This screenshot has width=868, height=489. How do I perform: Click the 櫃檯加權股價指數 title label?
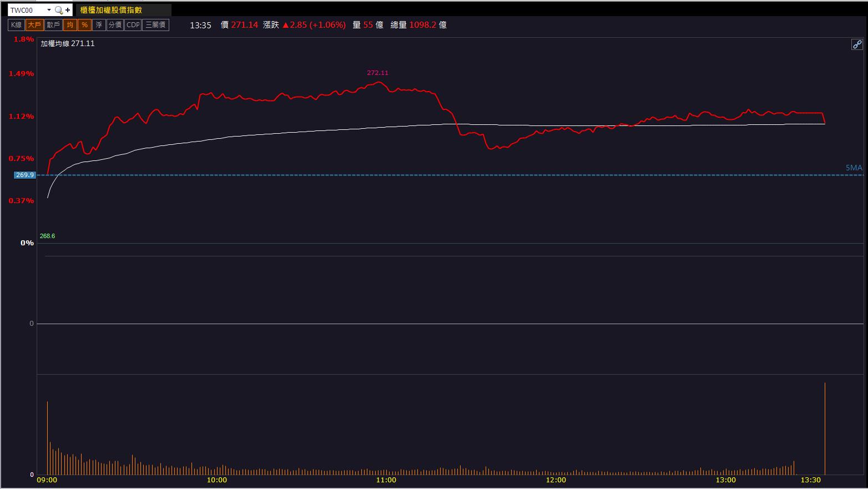tap(112, 9)
